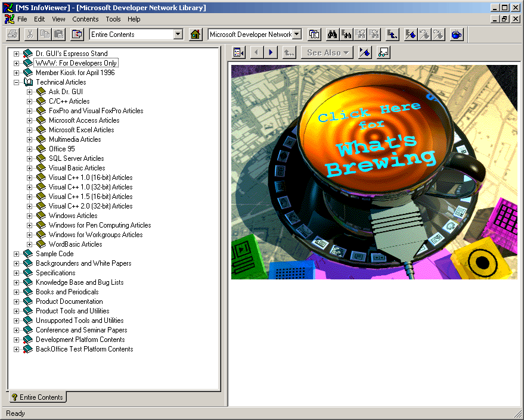Screen dimensions: 524x420
Task: Click the Print toolbar icon
Action: click(x=13, y=35)
